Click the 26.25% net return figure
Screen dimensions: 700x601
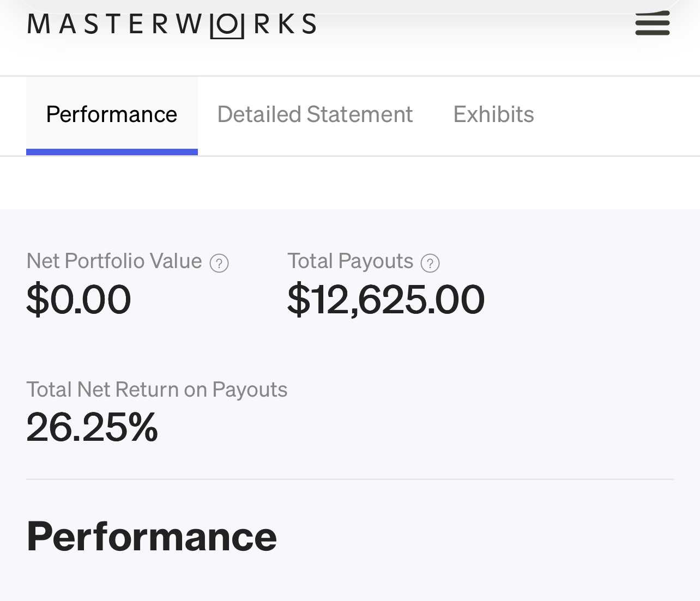tap(92, 427)
